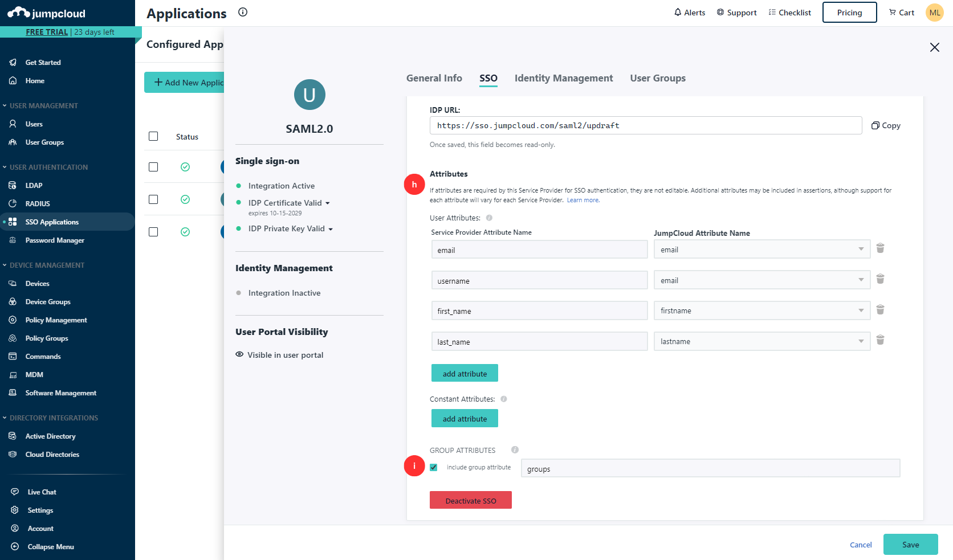This screenshot has height=560, width=953.
Task: Open the ML user avatar menu
Action: 934,13
